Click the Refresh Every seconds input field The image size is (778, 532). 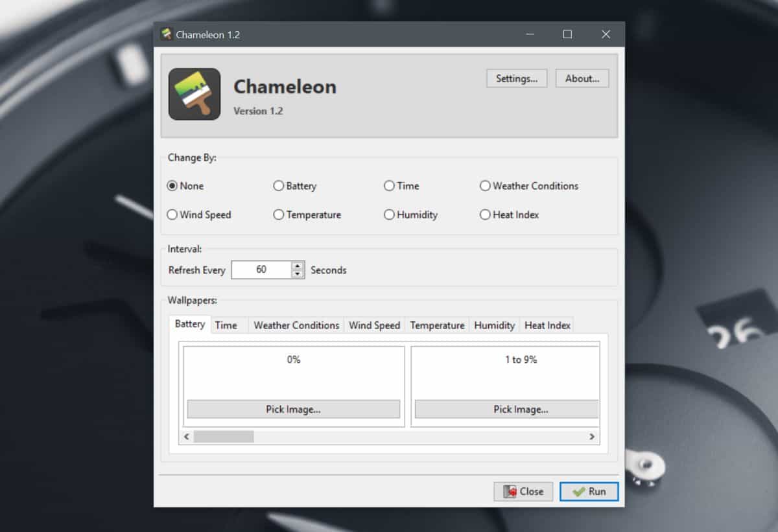coord(261,270)
